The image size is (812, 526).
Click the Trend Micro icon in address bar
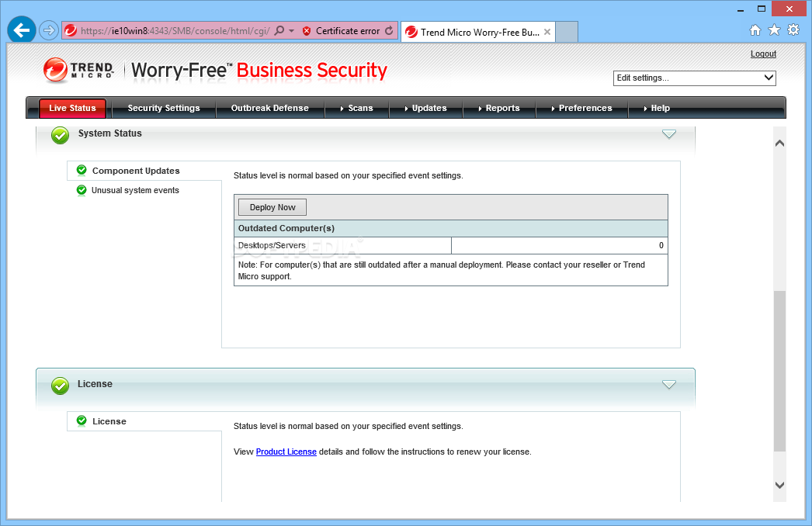[x=71, y=31]
